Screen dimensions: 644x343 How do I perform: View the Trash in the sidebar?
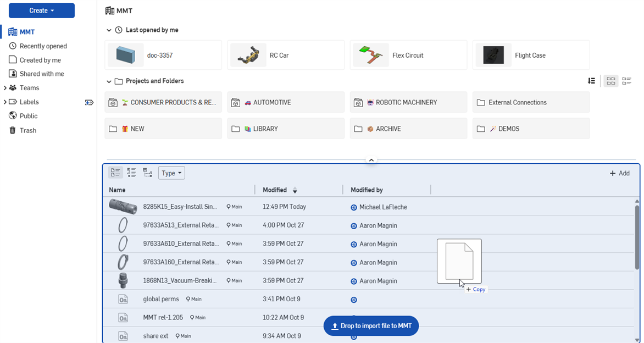coord(24,130)
